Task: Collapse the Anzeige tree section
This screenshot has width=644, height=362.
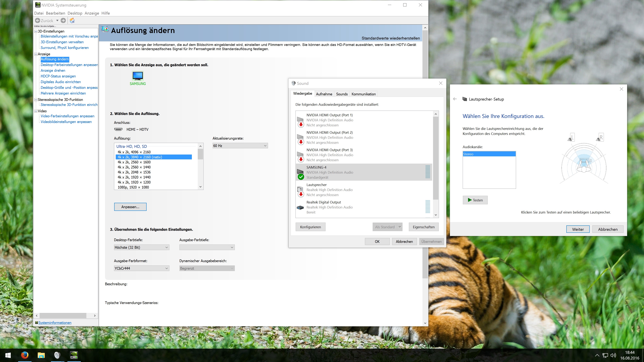Action: point(36,54)
